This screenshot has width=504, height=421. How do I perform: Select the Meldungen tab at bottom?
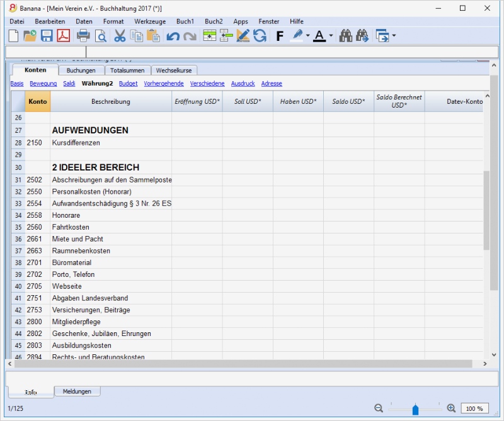(x=77, y=391)
